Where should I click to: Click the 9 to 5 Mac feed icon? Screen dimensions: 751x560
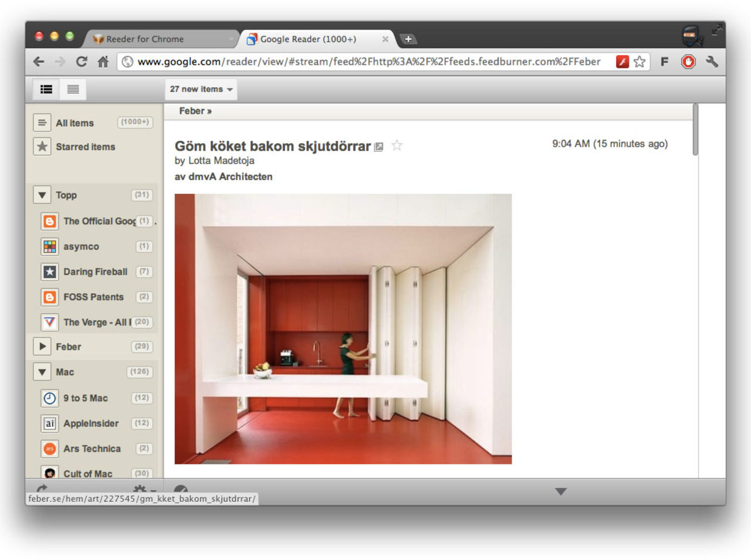[x=49, y=398]
